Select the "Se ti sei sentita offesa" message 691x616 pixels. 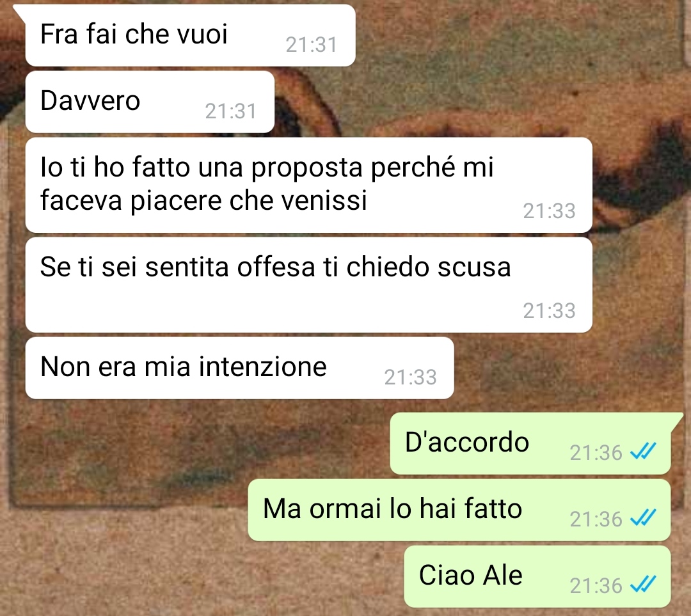308,285
